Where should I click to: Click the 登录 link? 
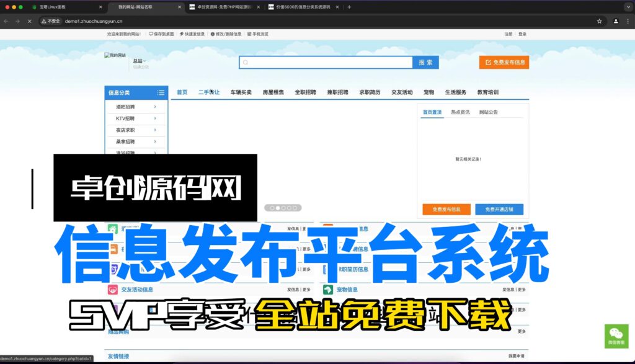(522, 34)
